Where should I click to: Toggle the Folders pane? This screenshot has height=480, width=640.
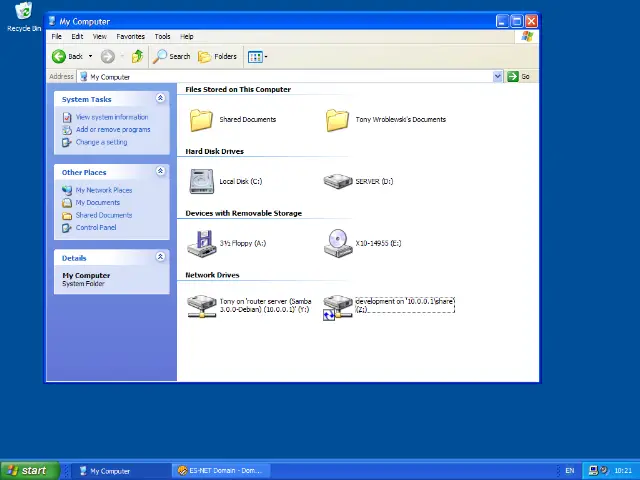(217, 56)
